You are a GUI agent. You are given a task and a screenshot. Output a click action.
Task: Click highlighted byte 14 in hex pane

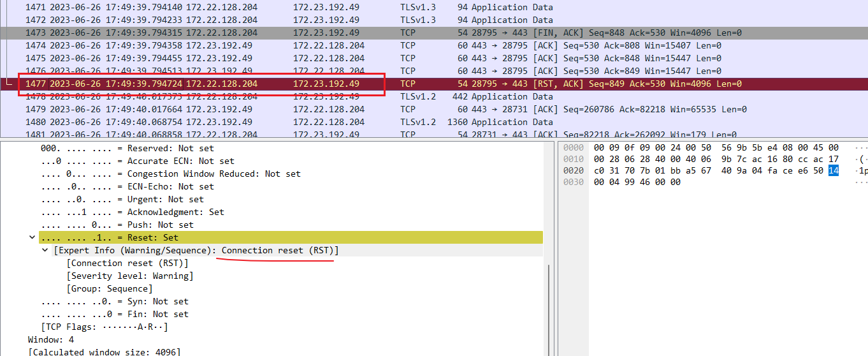coord(834,170)
